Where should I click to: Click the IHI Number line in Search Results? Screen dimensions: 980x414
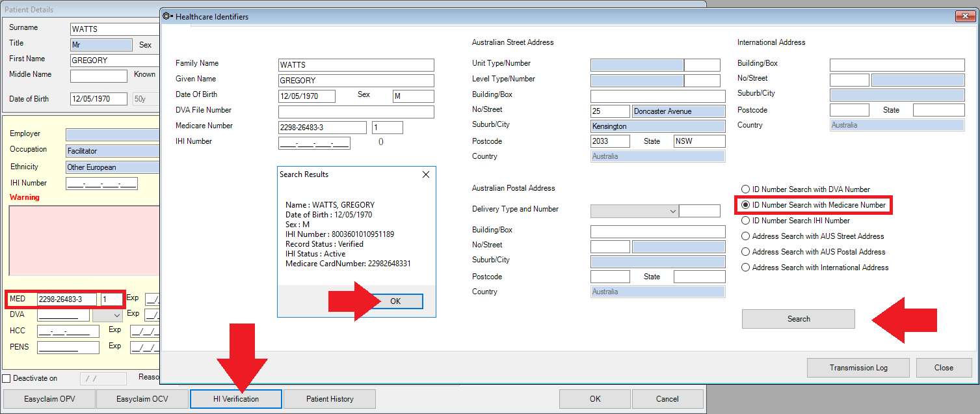click(x=339, y=234)
